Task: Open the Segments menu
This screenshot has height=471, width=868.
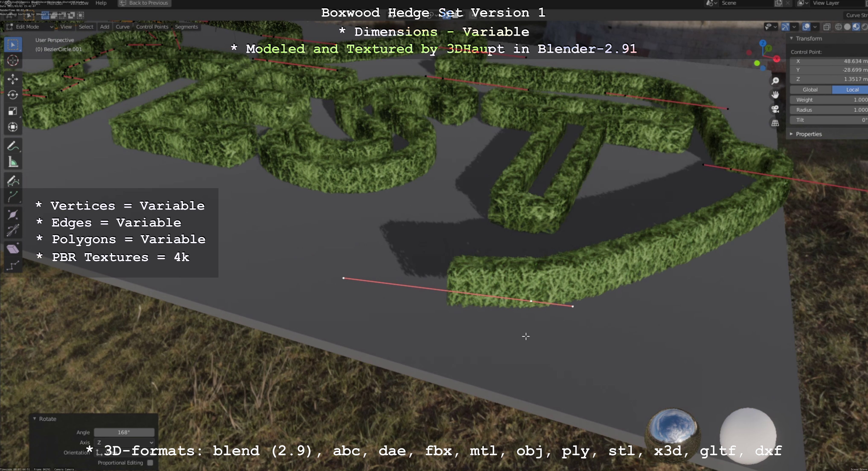Action: (x=186, y=27)
